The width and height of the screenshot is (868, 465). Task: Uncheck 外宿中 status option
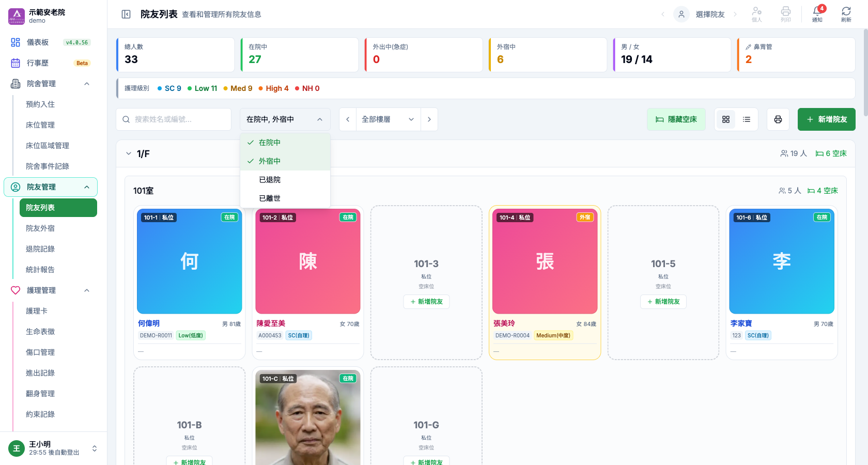click(x=285, y=161)
